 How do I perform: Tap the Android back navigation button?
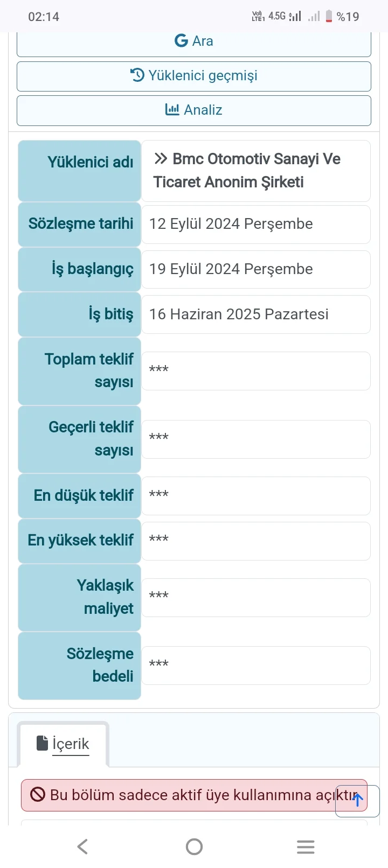82,846
